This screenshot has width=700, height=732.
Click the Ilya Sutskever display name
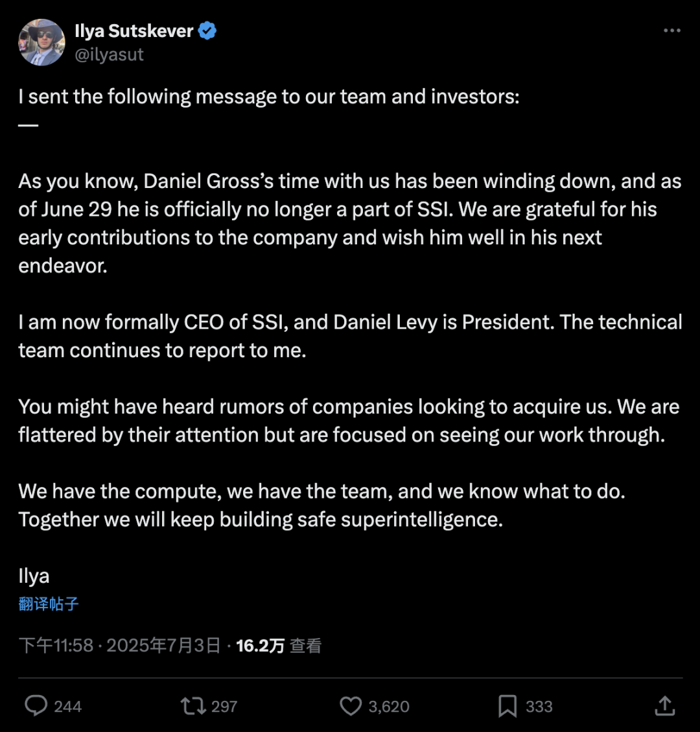point(134,31)
